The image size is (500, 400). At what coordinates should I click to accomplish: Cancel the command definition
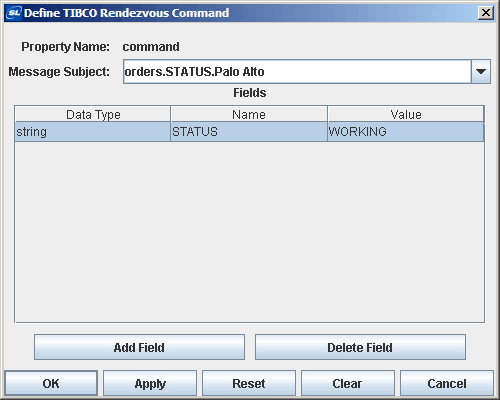[447, 383]
